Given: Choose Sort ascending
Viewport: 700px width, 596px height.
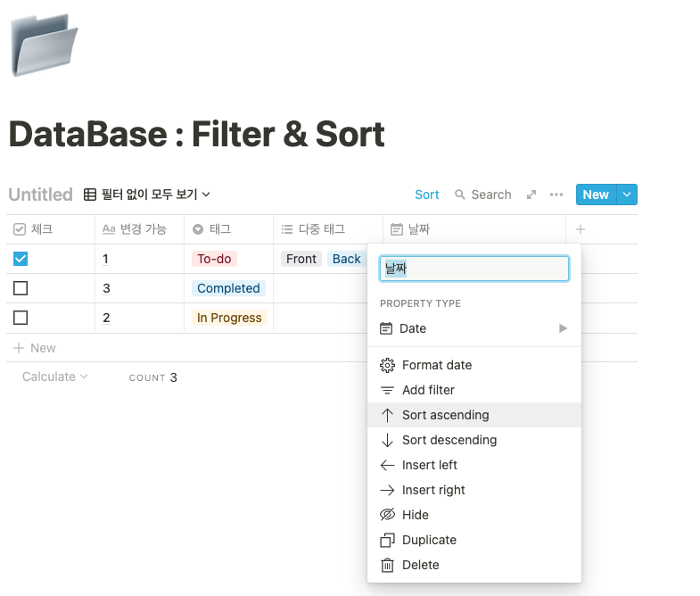Looking at the screenshot, I should coord(474,415).
